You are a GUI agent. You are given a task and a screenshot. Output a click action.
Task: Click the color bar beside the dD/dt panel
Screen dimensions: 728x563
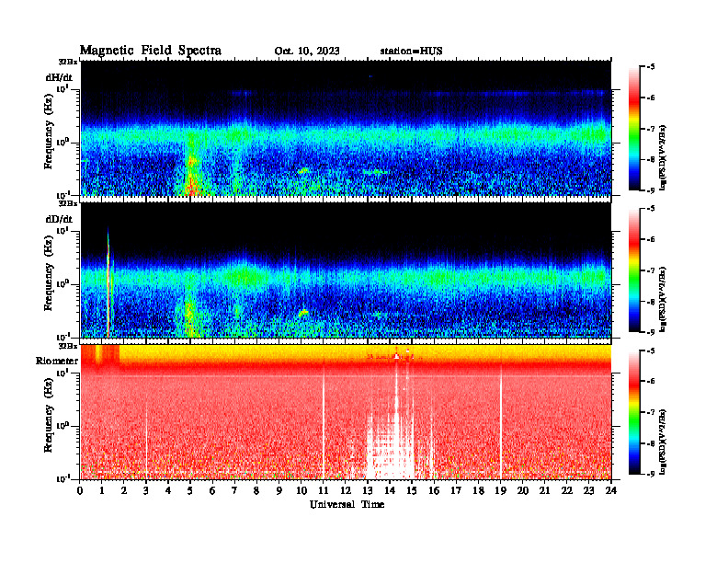pyautogui.click(x=633, y=270)
